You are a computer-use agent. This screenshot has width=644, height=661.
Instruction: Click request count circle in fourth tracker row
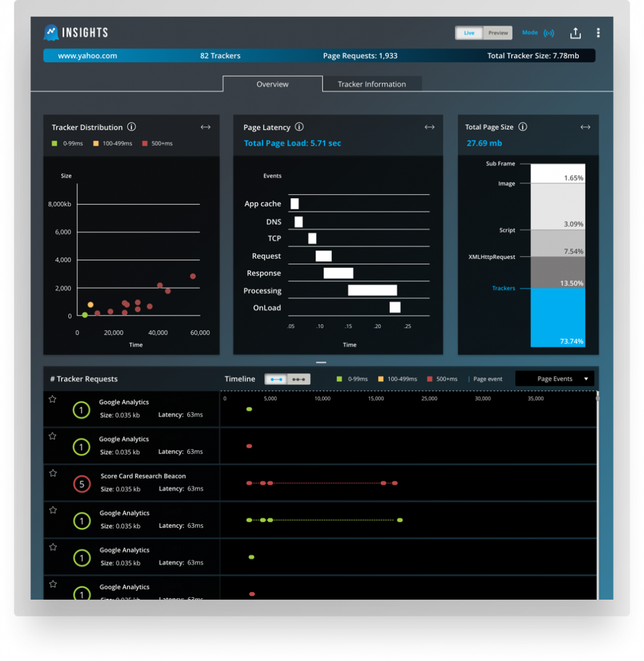[82, 521]
